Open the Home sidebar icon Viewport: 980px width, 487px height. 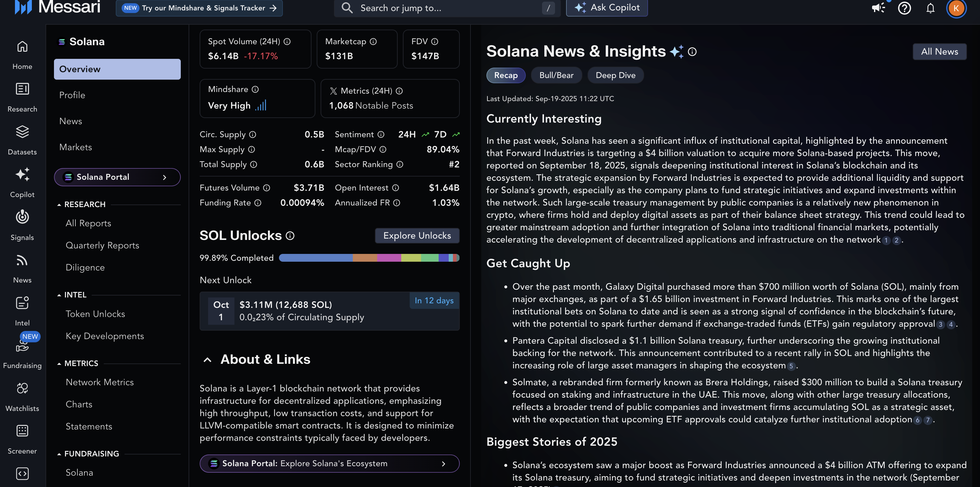click(22, 46)
